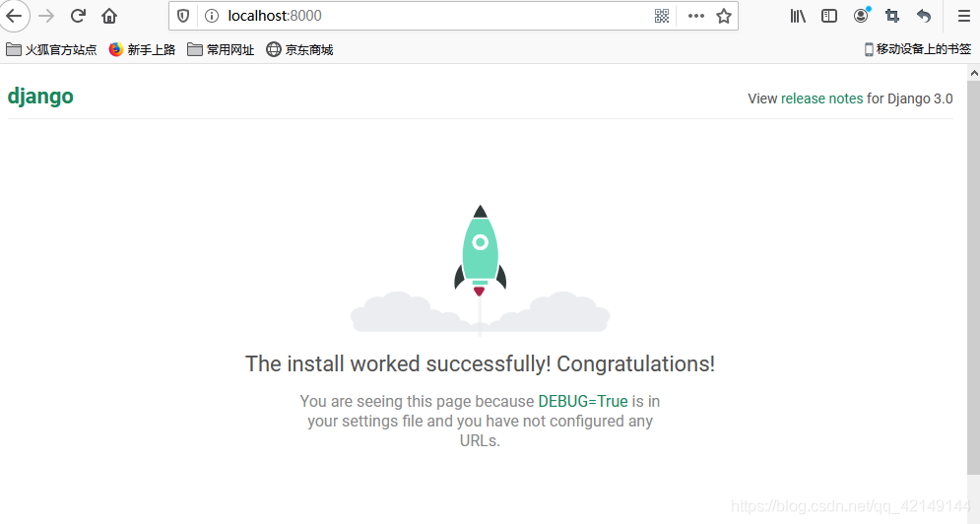This screenshot has width=980, height=524.
Task: Open the 火狐官方站点 bookmark folder
Action: (51, 49)
